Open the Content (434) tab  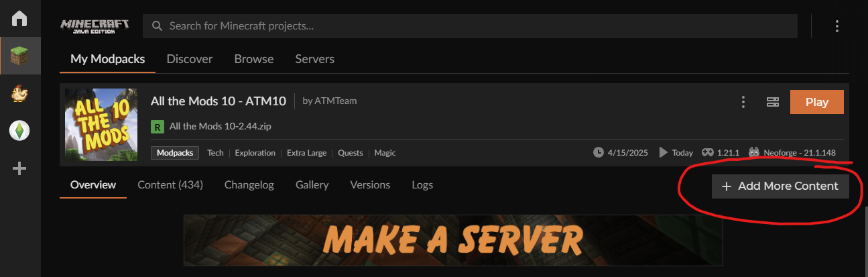tap(170, 184)
